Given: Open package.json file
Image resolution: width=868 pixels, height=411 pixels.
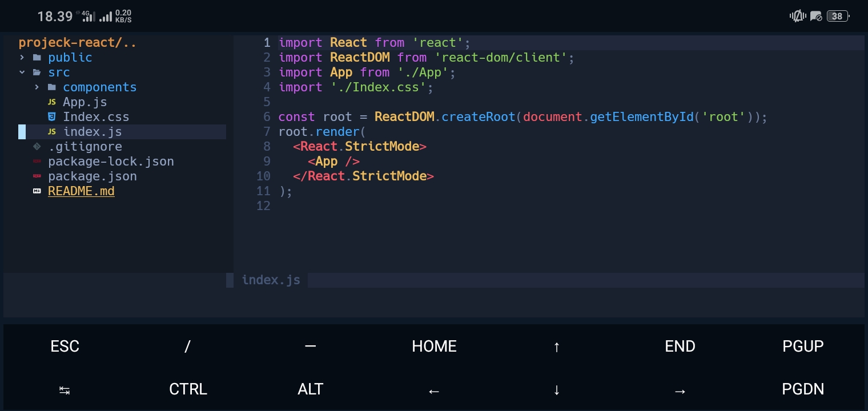Looking at the screenshot, I should (93, 176).
